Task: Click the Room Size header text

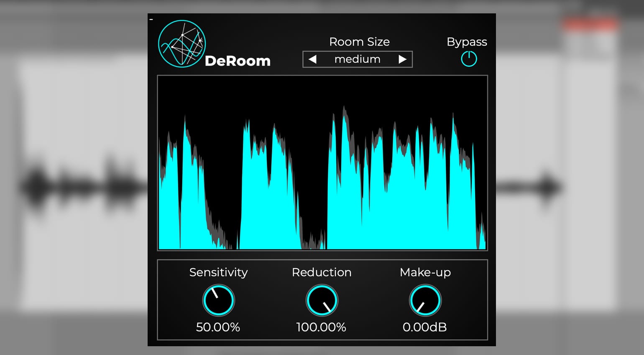Action: point(359,42)
